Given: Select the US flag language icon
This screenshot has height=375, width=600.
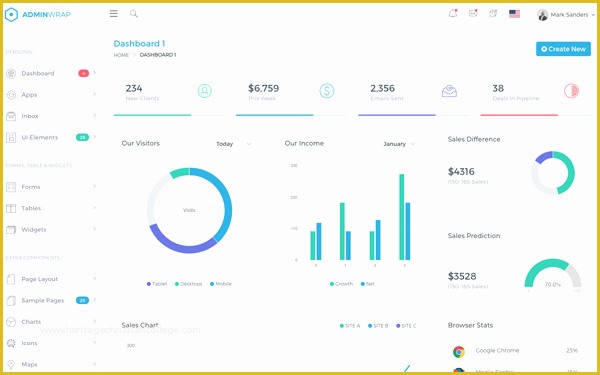Looking at the screenshot, I should pos(514,14).
